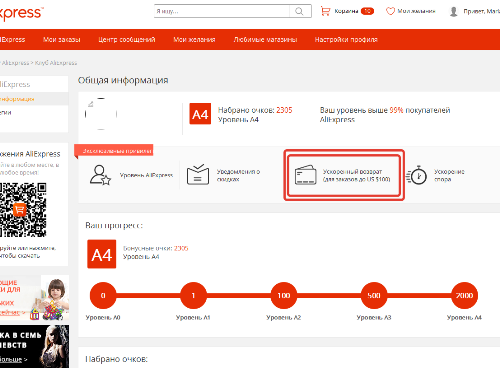Open the shopping cart icon
This screenshot has width=500, height=368.
(x=325, y=11)
